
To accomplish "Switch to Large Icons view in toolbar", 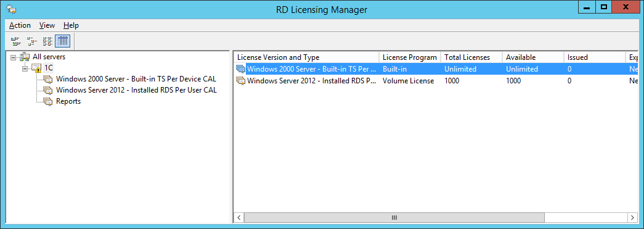I will tap(15, 41).
